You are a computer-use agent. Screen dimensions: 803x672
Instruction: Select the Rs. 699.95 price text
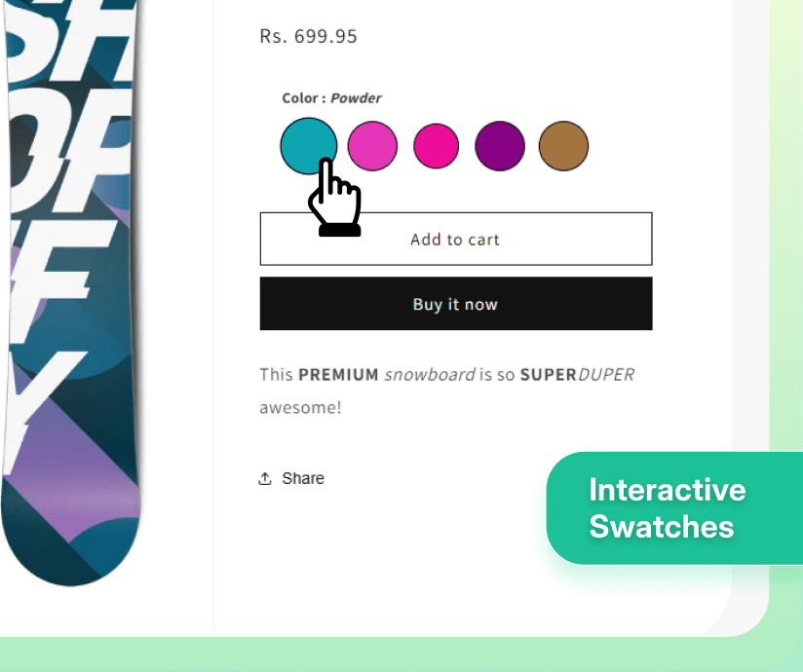[309, 36]
